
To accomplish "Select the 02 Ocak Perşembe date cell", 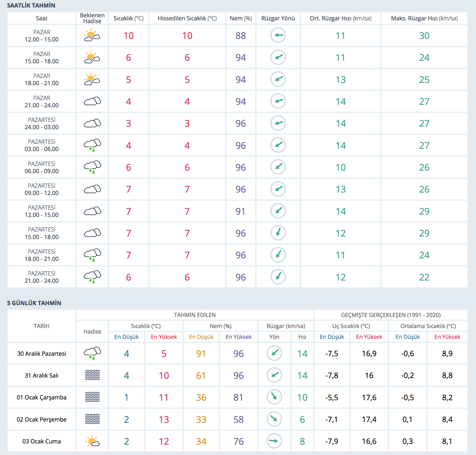I will pyautogui.click(x=42, y=419).
